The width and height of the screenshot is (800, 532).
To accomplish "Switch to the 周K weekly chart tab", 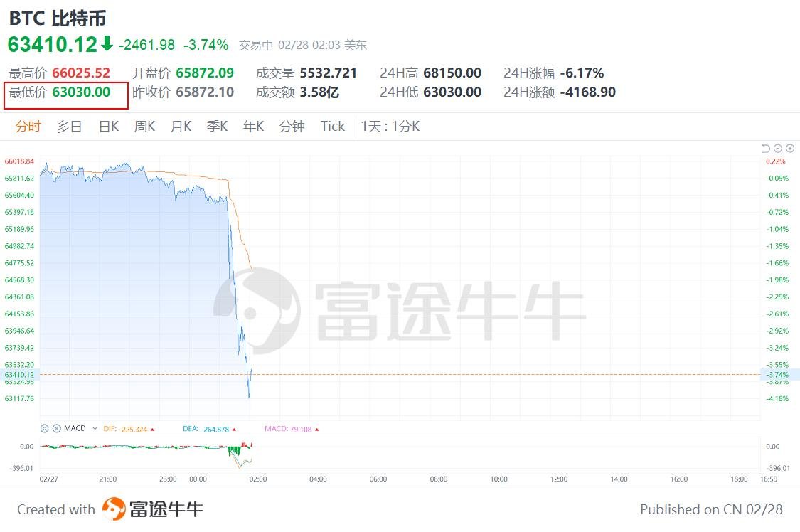I will point(144,126).
